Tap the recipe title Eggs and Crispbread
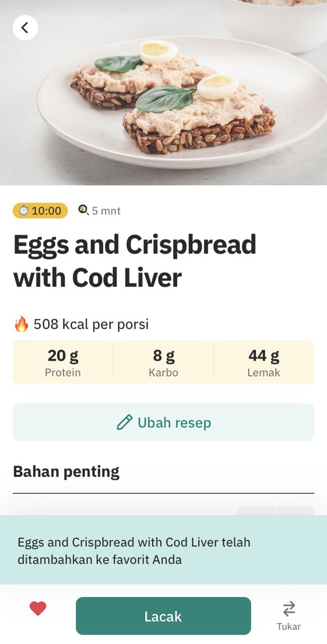 pyautogui.click(x=135, y=261)
